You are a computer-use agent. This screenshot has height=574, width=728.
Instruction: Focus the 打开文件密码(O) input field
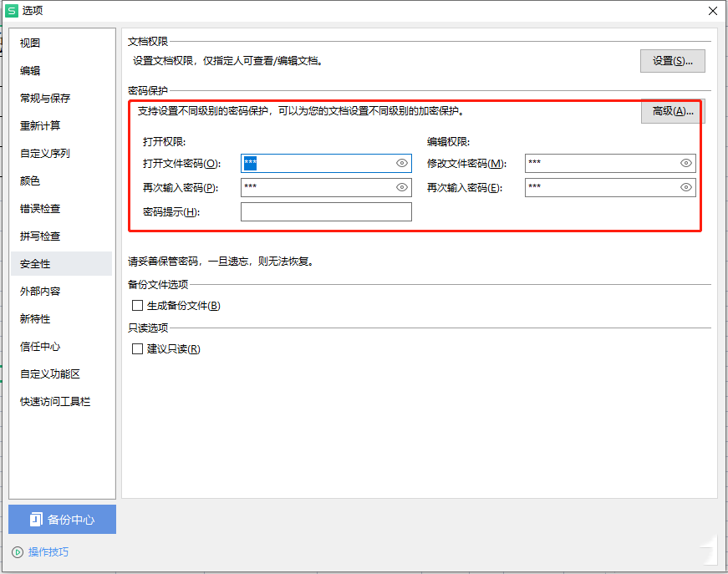[326, 163]
